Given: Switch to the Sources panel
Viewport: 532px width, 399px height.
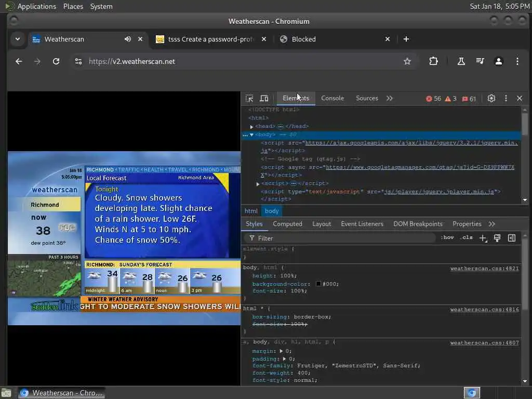Looking at the screenshot, I should [367, 98].
